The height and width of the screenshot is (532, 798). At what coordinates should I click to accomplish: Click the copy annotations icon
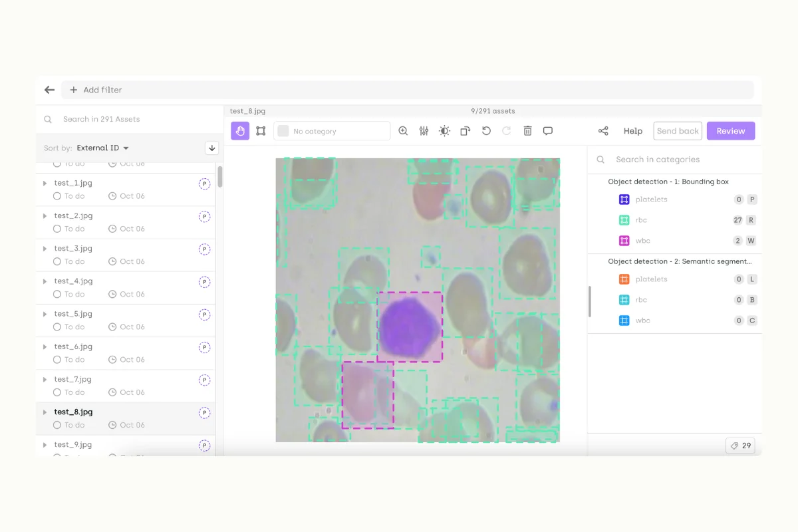[x=465, y=131]
